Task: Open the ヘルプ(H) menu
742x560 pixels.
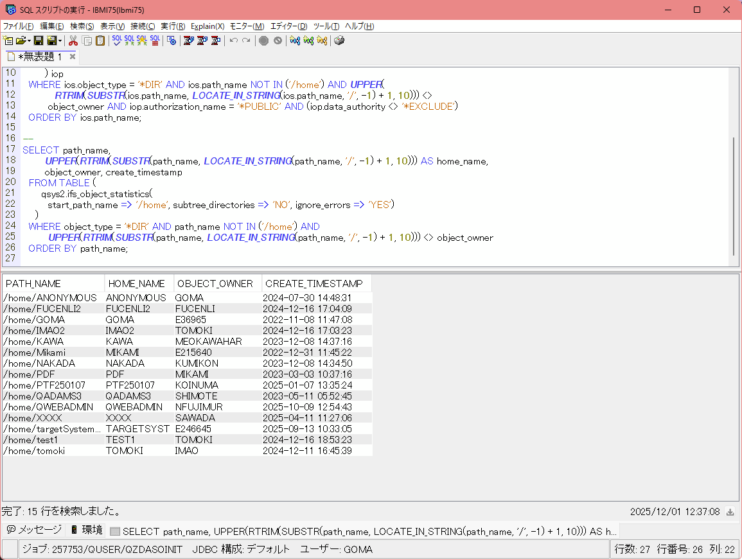Action: (x=359, y=26)
